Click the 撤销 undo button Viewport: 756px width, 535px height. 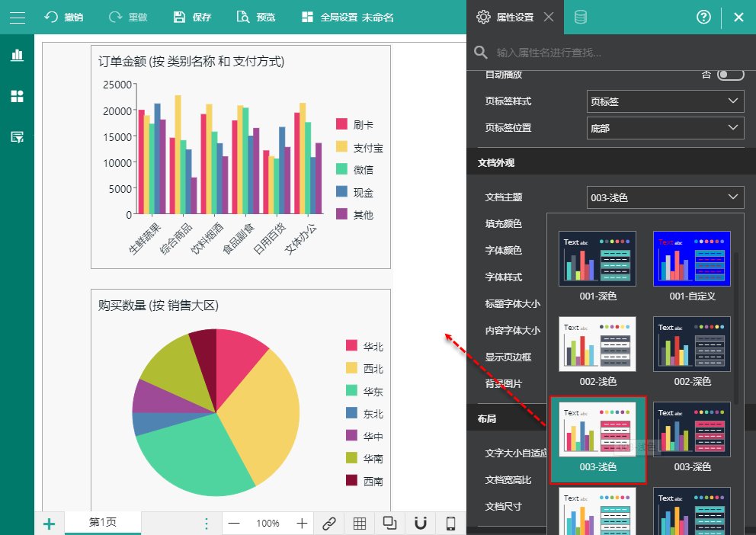pos(64,18)
